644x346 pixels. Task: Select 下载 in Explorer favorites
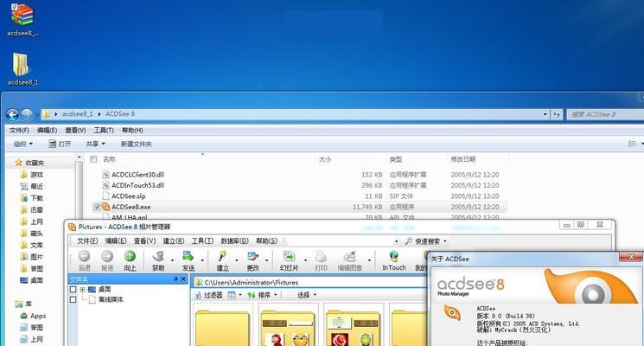click(x=36, y=198)
